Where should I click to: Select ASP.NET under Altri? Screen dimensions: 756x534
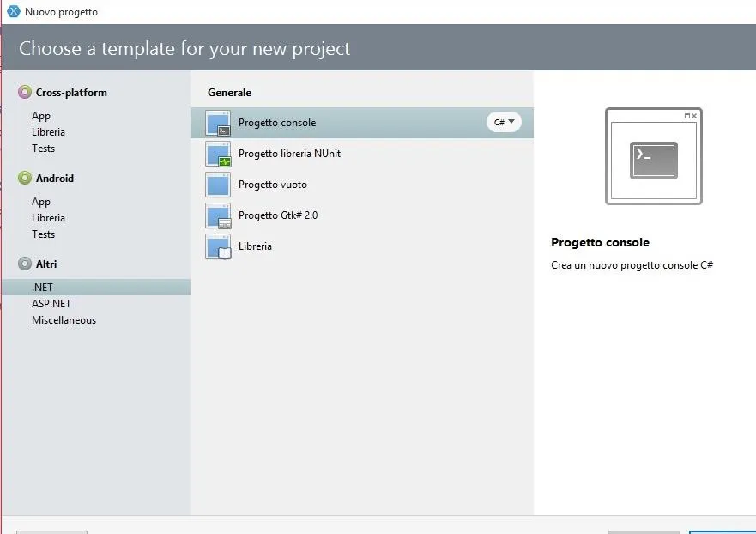coord(51,304)
